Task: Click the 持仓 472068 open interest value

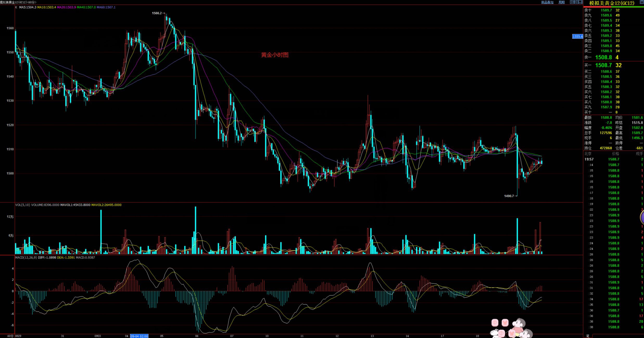Action: 606,148
